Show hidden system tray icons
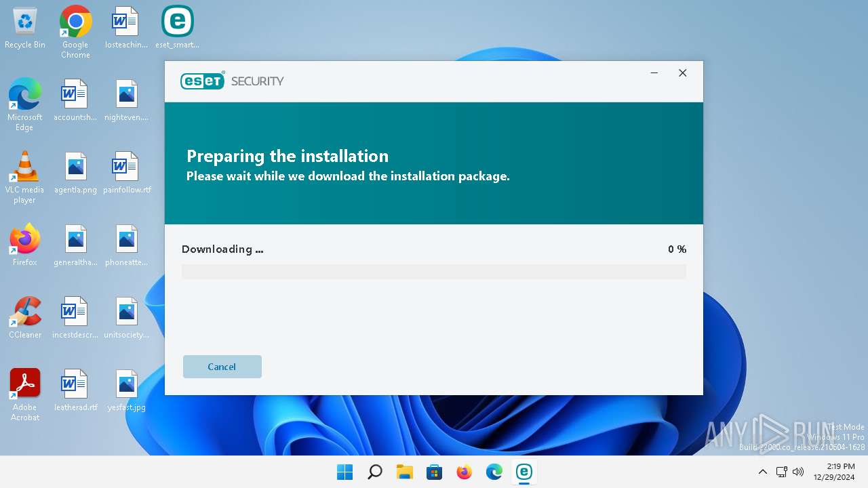 (x=762, y=472)
